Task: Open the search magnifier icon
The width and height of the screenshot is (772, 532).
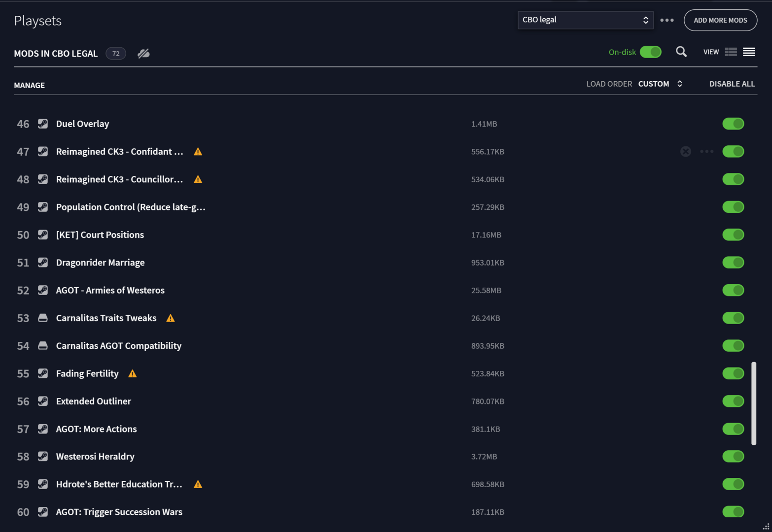Action: coord(681,52)
